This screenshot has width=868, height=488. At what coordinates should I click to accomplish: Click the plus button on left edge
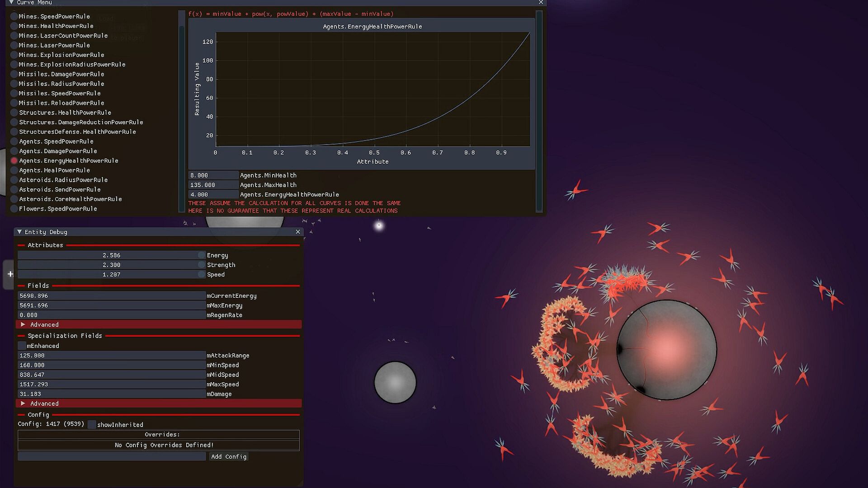pyautogui.click(x=10, y=274)
